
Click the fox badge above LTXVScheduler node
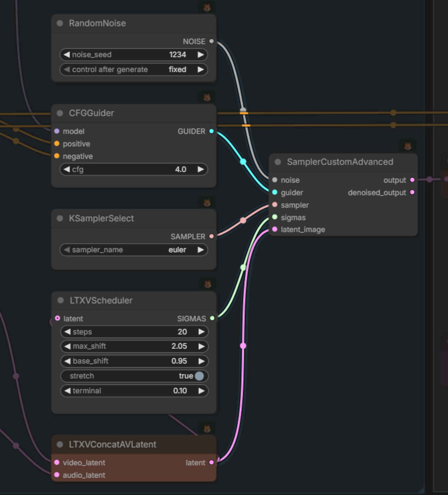point(208,284)
